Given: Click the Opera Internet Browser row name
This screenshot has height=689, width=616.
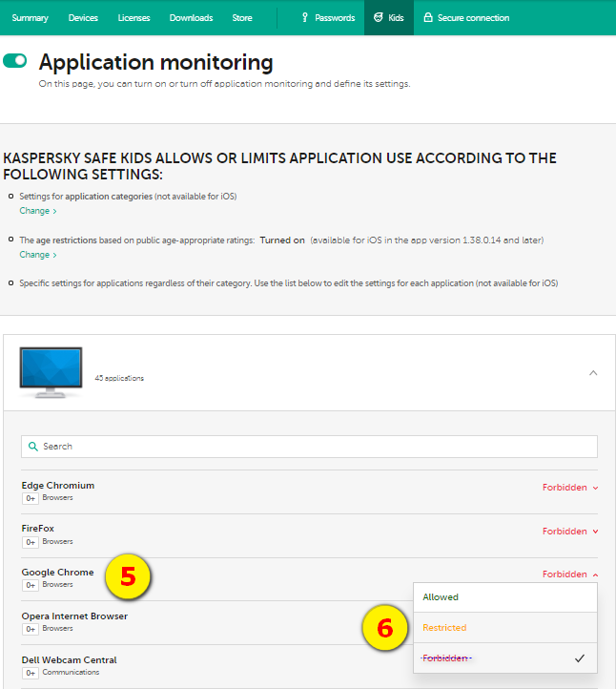Looking at the screenshot, I should pos(74,616).
